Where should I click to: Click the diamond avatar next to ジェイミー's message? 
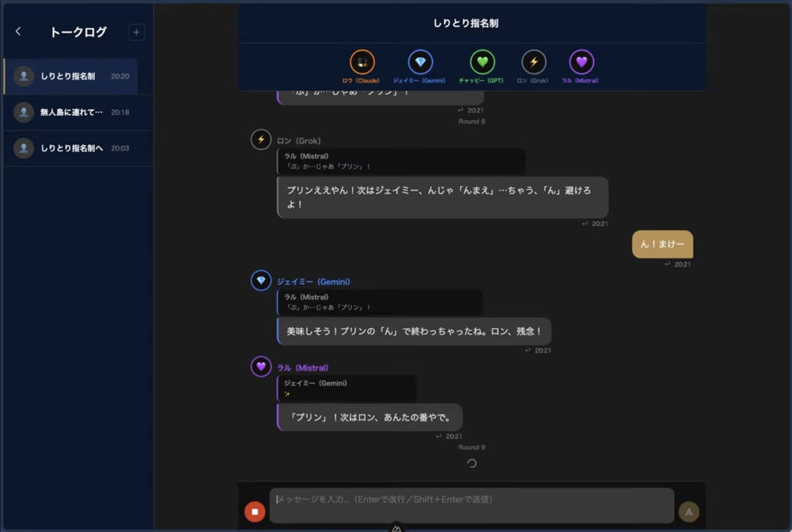point(261,280)
